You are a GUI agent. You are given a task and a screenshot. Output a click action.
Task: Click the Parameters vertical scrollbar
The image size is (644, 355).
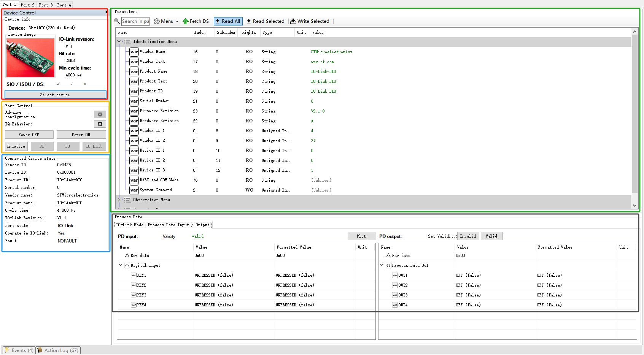point(634,114)
